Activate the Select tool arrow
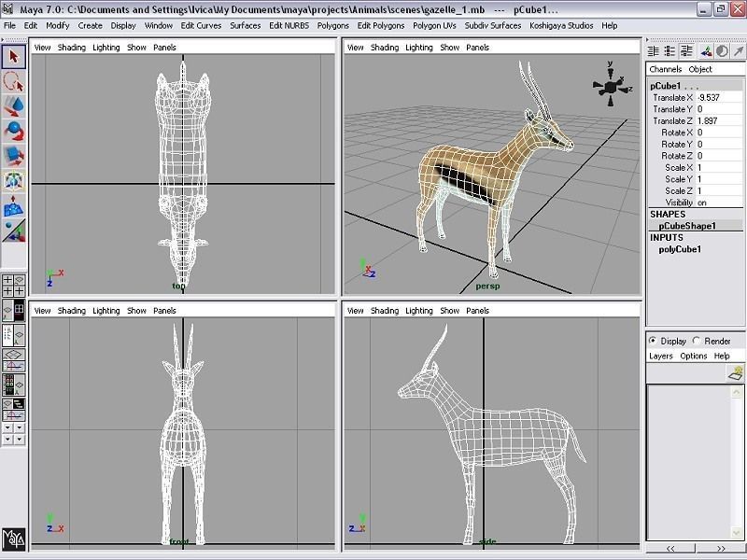The width and height of the screenshot is (747, 560). pyautogui.click(x=13, y=57)
